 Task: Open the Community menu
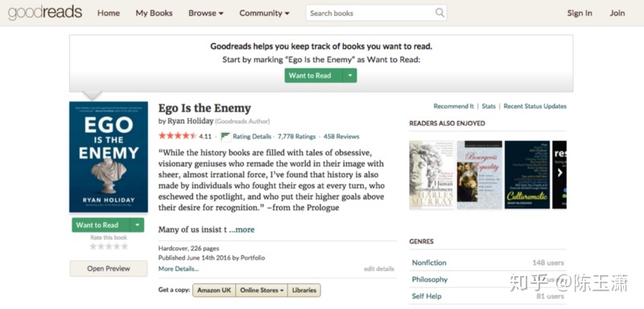(264, 13)
